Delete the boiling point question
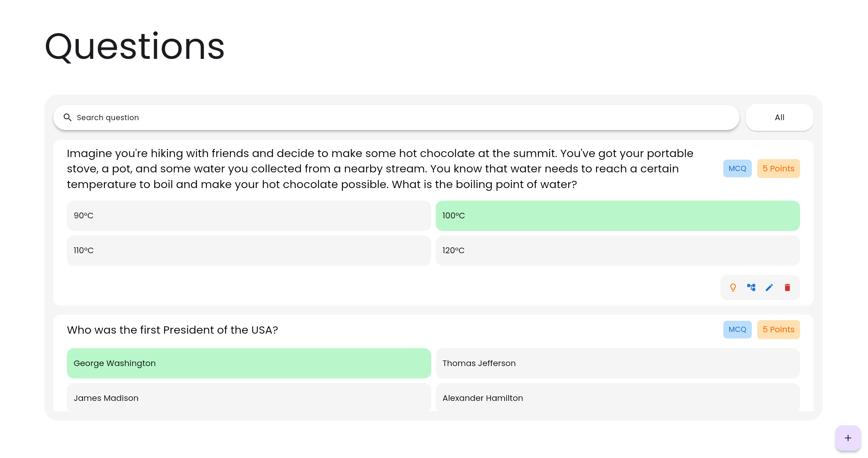Image resolution: width=868 pixels, height=458 pixels. coord(787,287)
